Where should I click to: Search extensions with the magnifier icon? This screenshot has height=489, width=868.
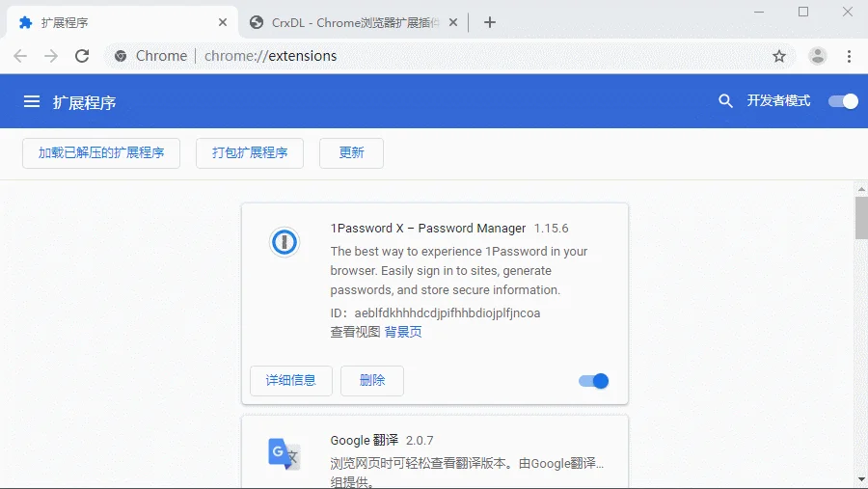(725, 101)
